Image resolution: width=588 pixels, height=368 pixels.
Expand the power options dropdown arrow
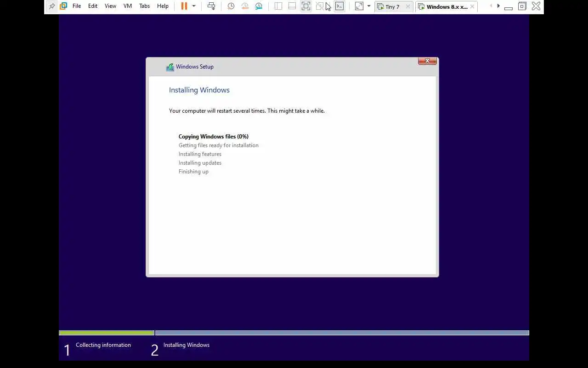click(194, 6)
